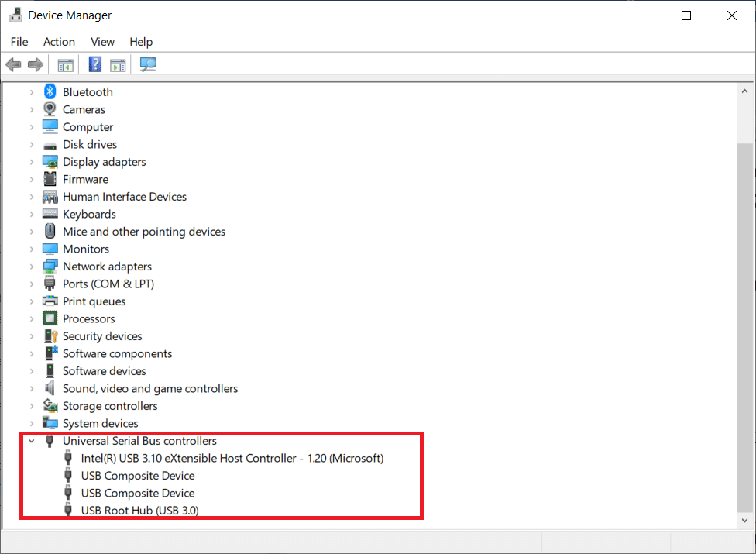The image size is (756, 554).
Task: Click the scrollbar up arrow
Action: [x=745, y=91]
